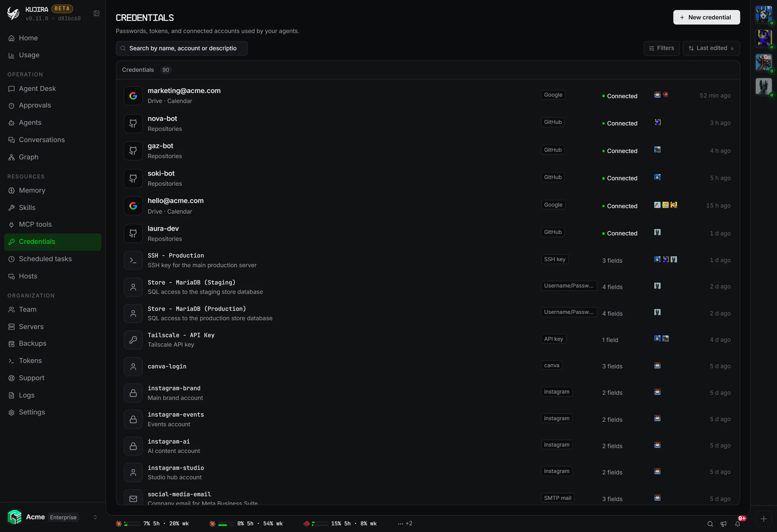Click the 15% 5h usage meter
The height and width of the screenshot is (532, 777).
(x=340, y=523)
